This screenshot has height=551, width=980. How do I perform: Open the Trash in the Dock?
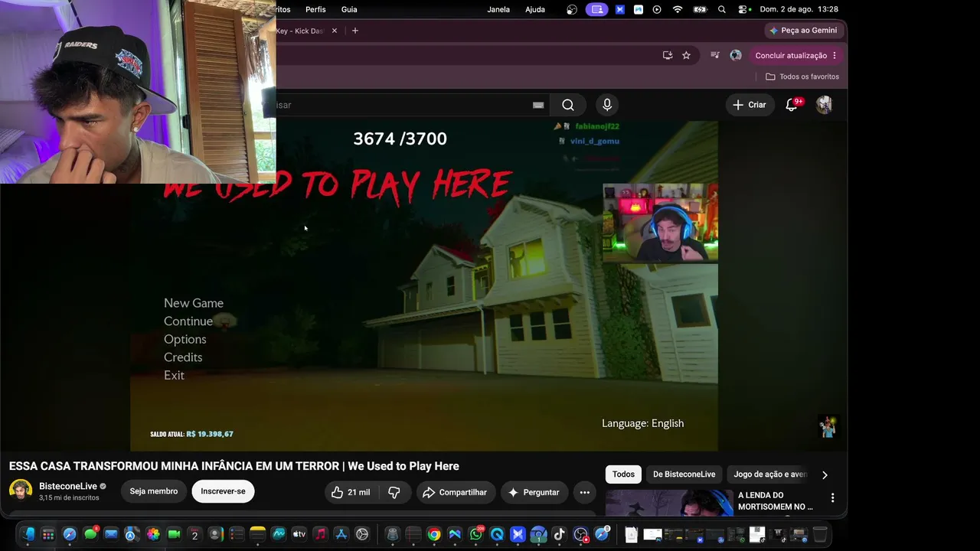[x=820, y=534]
